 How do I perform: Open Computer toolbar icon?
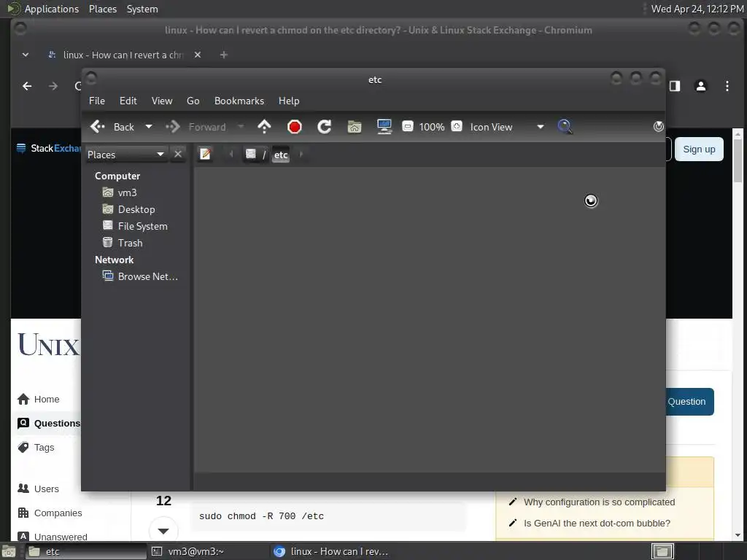[384, 127]
